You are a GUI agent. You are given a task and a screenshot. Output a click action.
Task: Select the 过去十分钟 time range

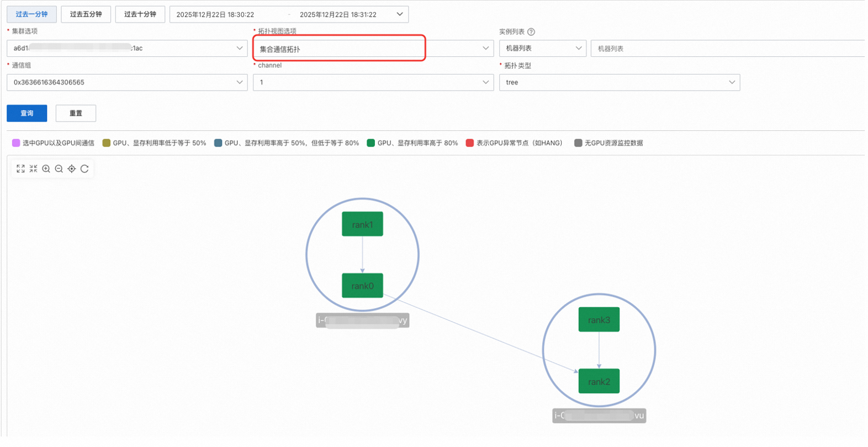coord(140,14)
